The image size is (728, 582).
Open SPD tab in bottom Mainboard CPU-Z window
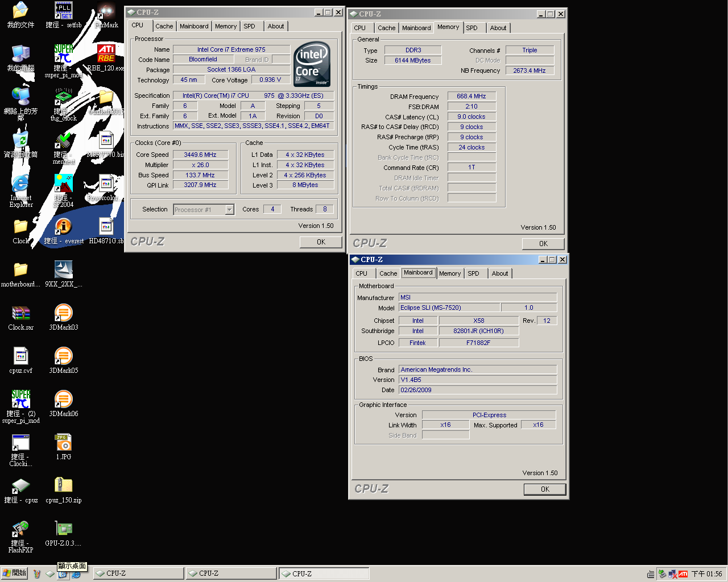474,273
